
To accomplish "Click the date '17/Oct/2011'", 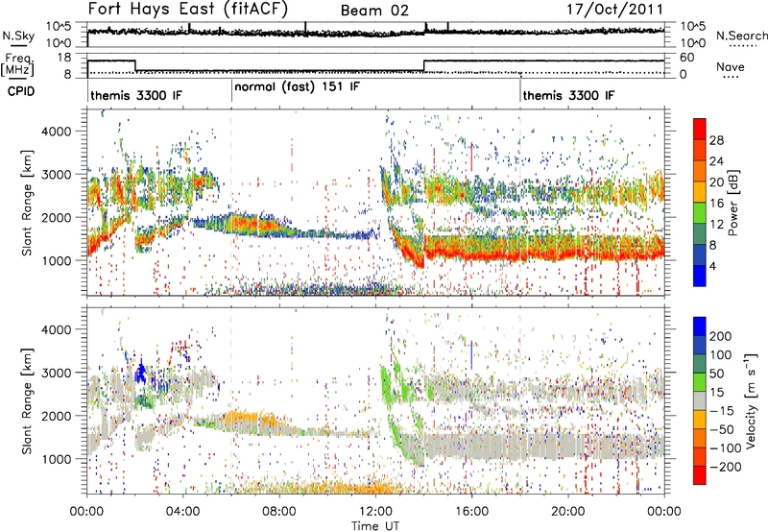I will pos(614,10).
